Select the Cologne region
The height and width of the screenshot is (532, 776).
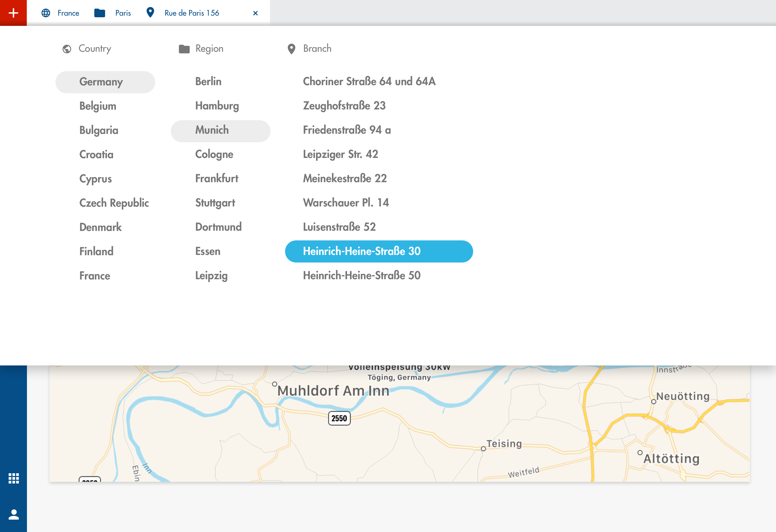pos(214,154)
